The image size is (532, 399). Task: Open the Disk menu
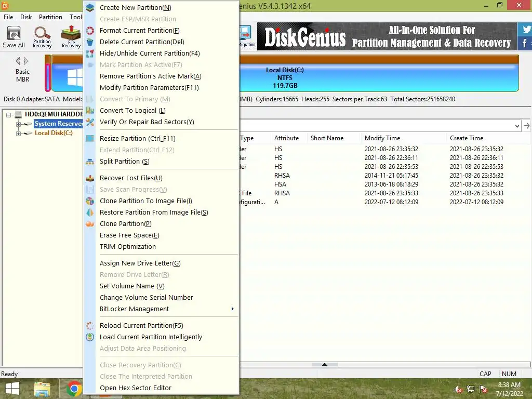click(26, 17)
